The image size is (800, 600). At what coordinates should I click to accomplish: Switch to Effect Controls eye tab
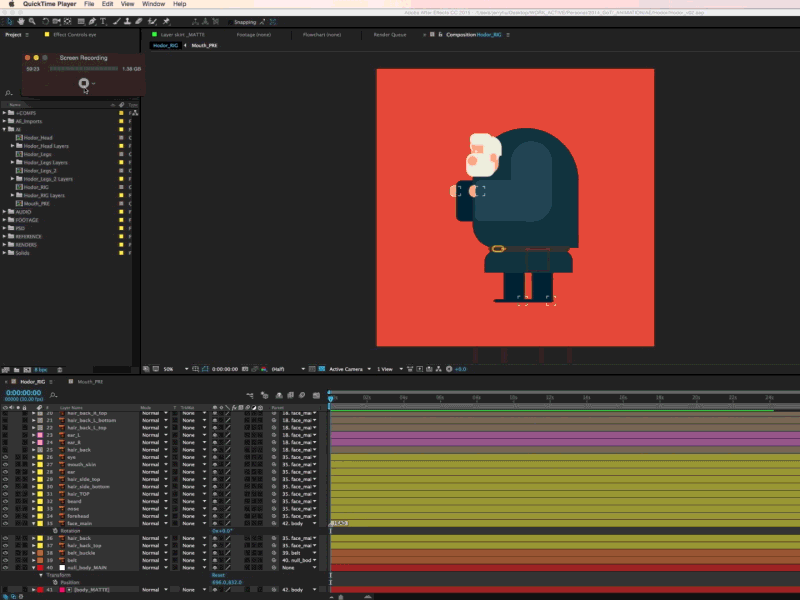tap(74, 35)
